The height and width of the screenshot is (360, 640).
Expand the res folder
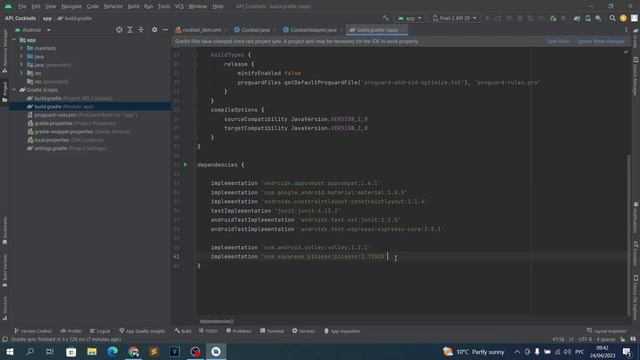pyautogui.click(x=21, y=73)
